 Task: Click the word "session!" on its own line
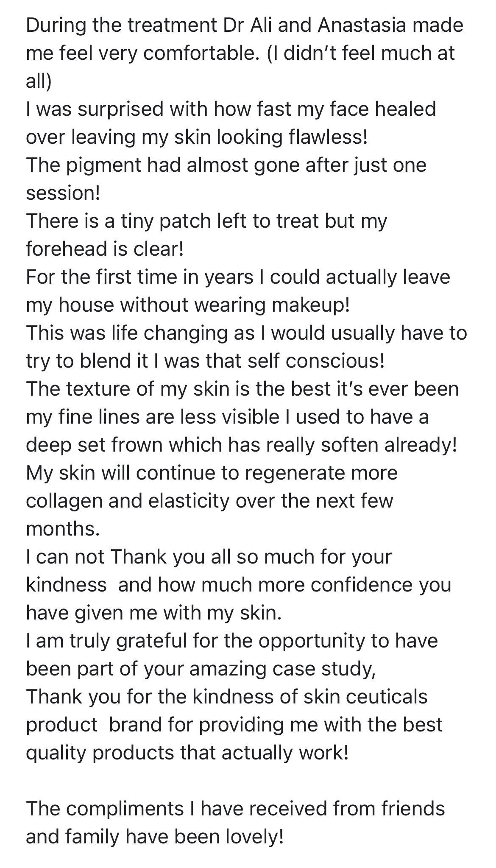pyautogui.click(x=63, y=193)
